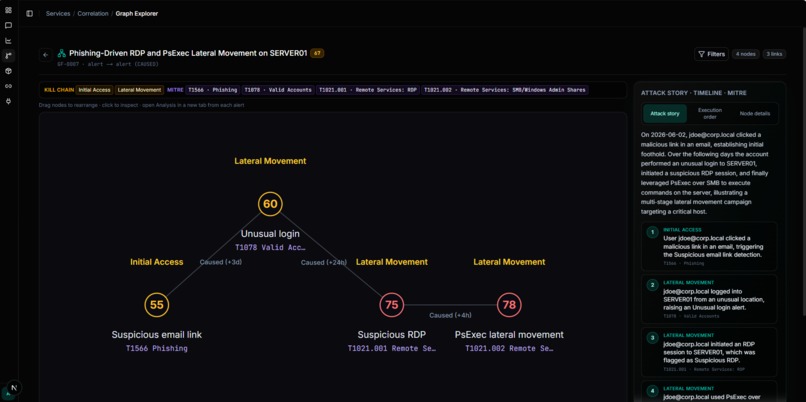Select the node with score 78
This screenshot has width=806, height=402.
(x=509, y=305)
